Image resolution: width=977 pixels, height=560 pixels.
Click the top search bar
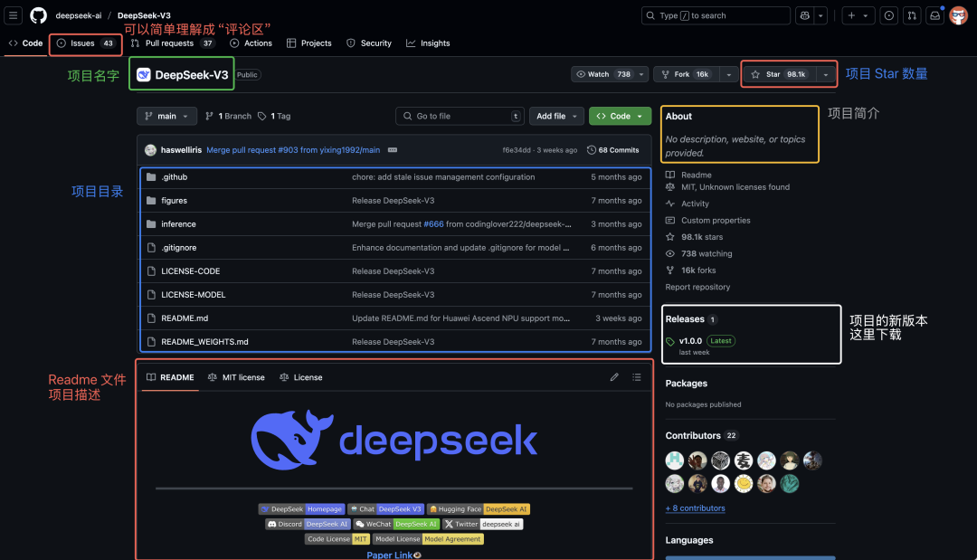716,15
